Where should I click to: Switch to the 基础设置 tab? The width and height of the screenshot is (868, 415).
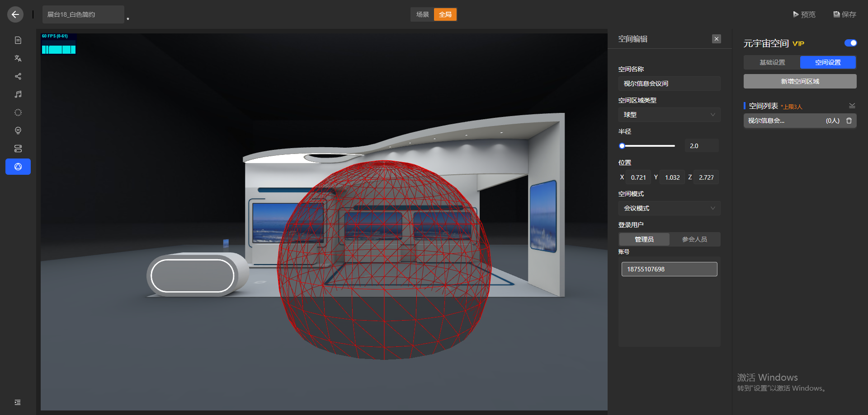point(772,62)
